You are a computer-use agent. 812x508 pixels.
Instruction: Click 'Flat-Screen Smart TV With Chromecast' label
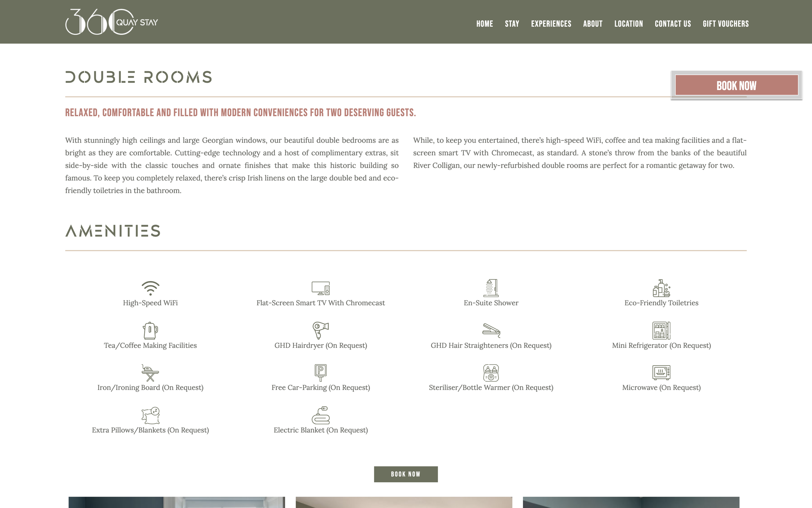click(321, 303)
